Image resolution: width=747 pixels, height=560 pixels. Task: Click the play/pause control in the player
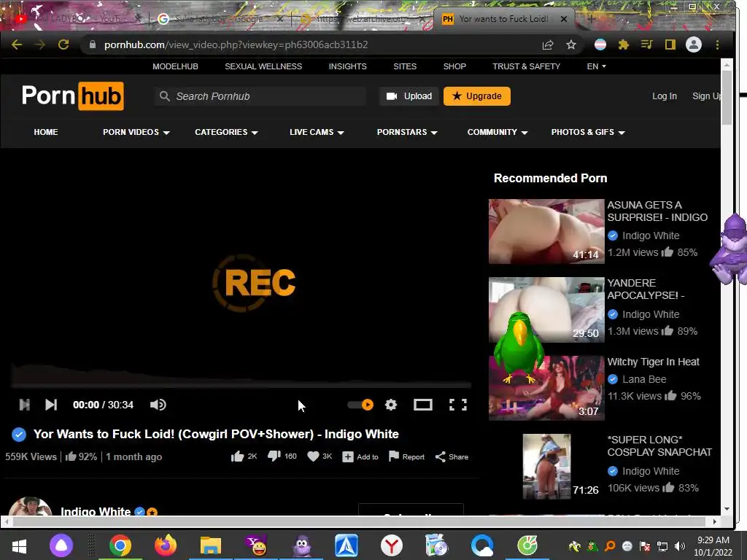tap(24, 405)
